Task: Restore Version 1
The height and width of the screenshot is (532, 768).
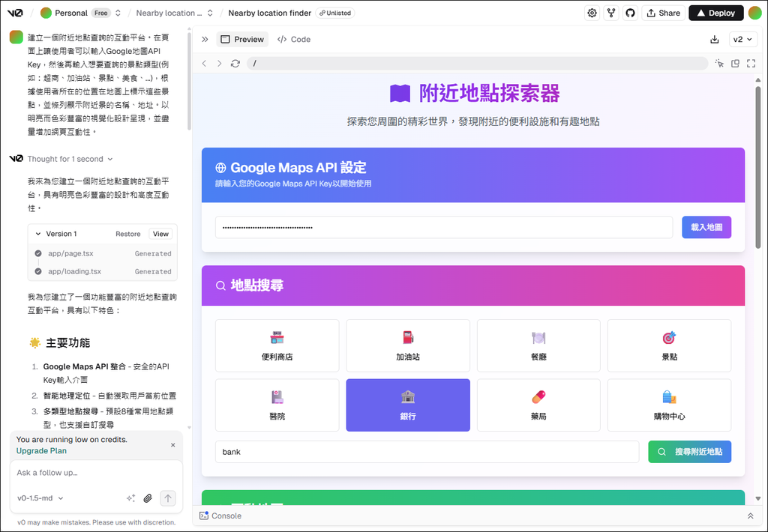Action: point(127,234)
